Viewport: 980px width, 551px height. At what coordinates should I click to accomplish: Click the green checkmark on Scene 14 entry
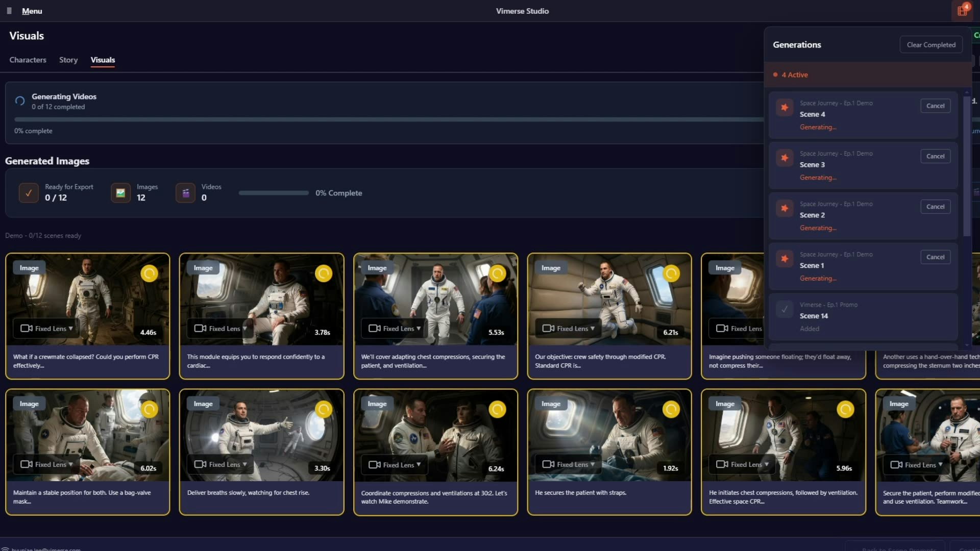(x=784, y=309)
